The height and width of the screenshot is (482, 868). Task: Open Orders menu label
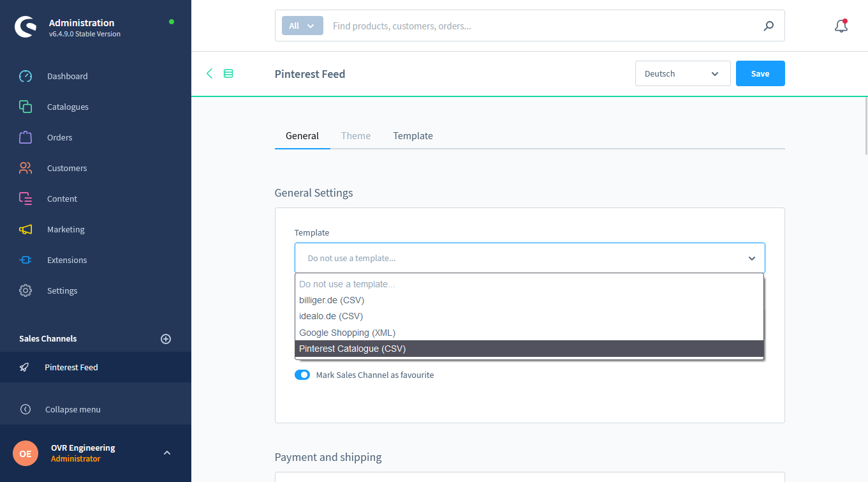[x=60, y=137]
